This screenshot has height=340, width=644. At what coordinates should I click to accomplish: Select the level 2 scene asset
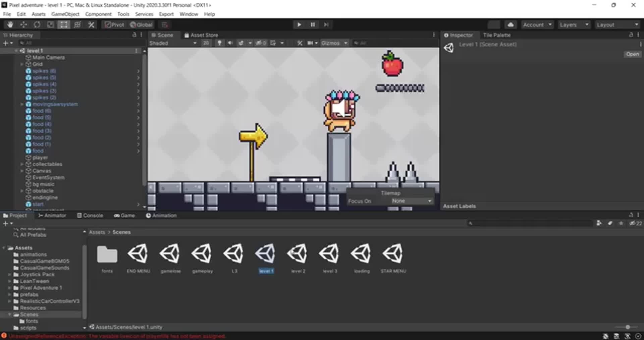point(298,253)
